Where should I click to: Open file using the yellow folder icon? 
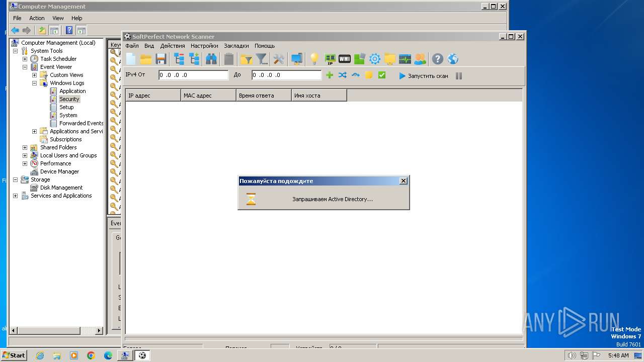(146, 59)
